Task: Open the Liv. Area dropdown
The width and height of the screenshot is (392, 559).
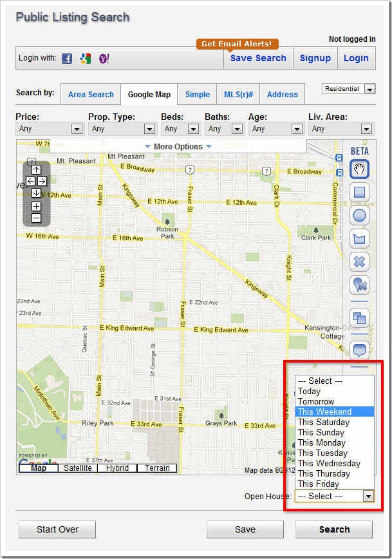Action: tap(341, 129)
